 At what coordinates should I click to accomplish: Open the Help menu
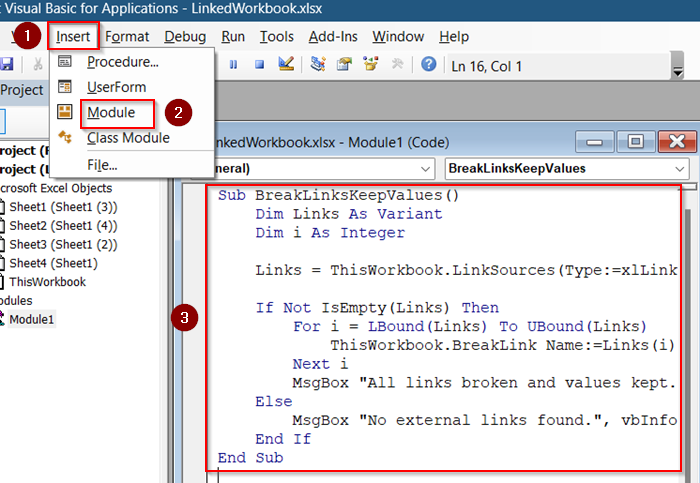tap(454, 37)
